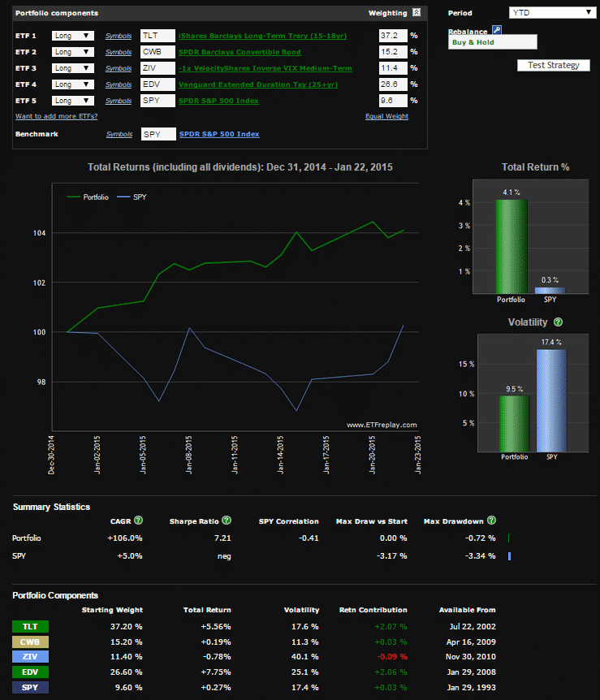Click the Test Strategy button
Screen dimensions: 600x700
pos(554,65)
